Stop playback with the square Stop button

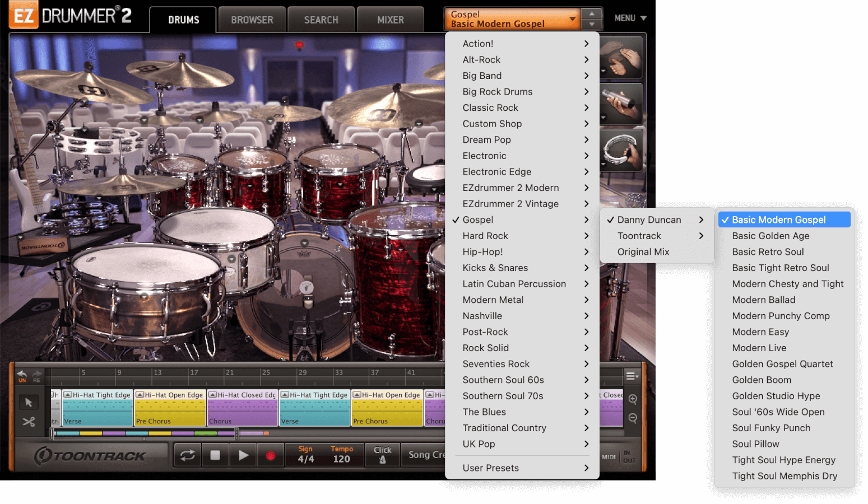215,455
